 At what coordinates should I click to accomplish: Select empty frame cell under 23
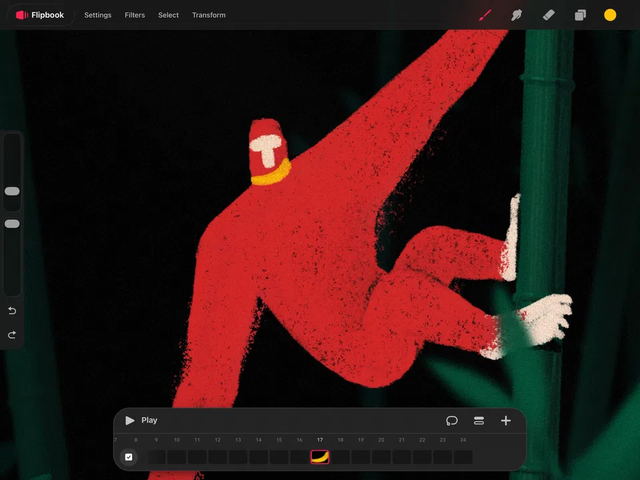tap(443, 457)
